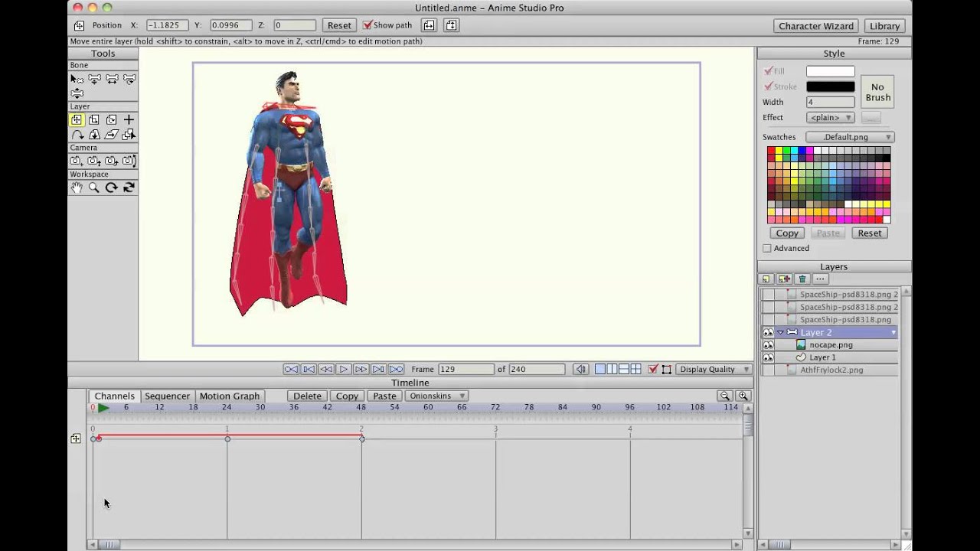
Task: Click the Style panel Reset button
Action: (x=869, y=233)
